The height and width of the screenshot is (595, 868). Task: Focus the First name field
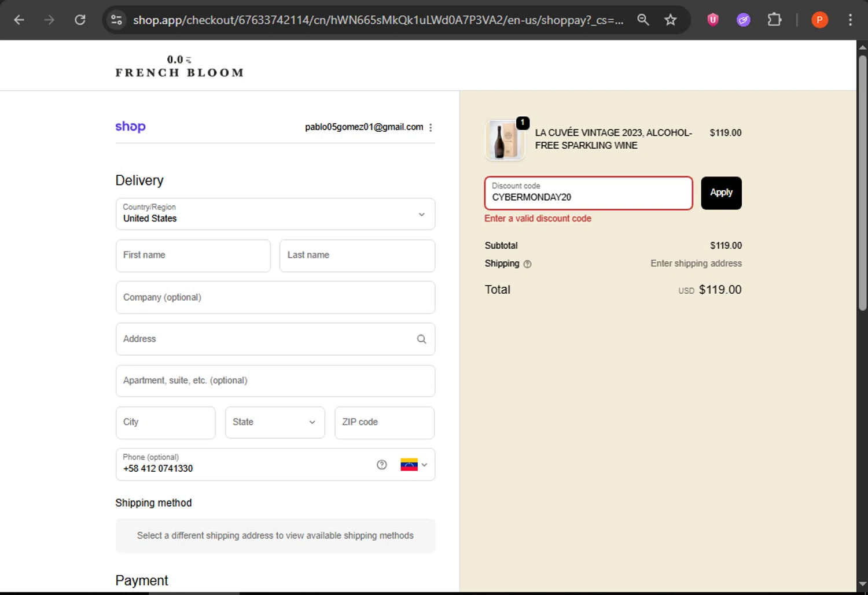pos(193,256)
